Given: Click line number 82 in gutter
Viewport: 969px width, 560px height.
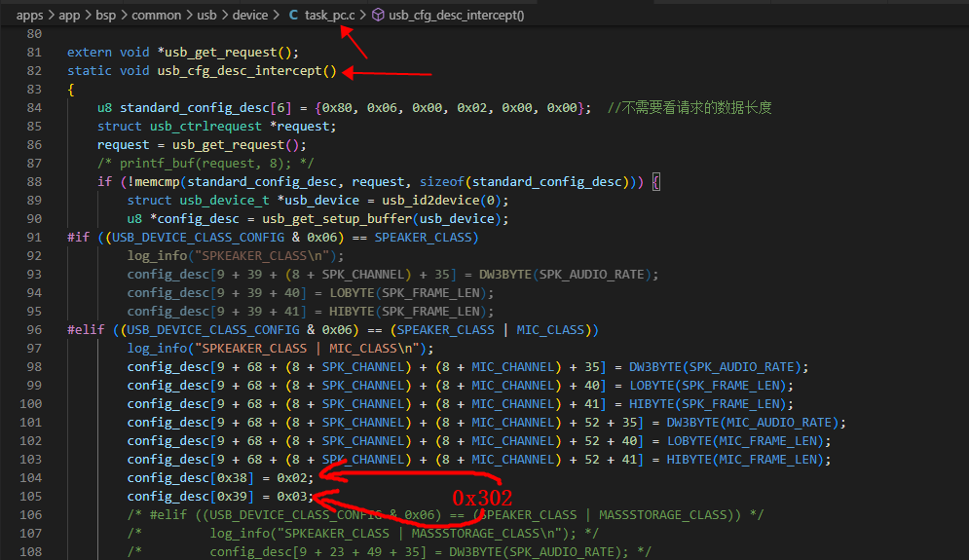Looking at the screenshot, I should click(x=34, y=70).
